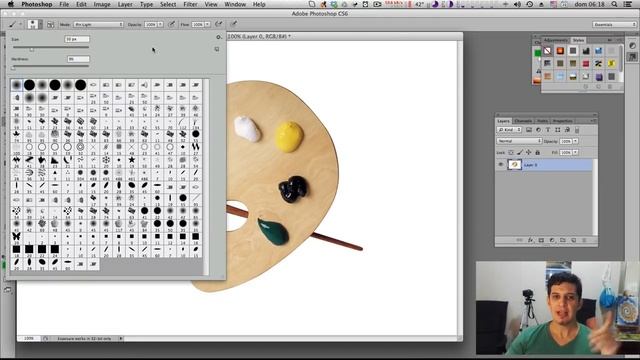The image size is (640, 360).
Task: Filter for pixel layers icon
Action: [529, 130]
